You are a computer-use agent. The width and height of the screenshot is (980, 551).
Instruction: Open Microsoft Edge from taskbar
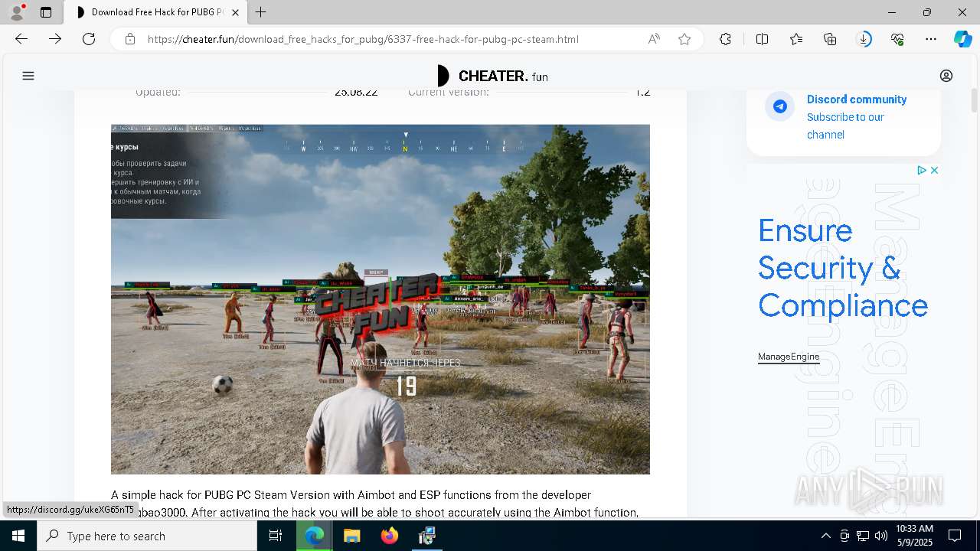point(314,536)
